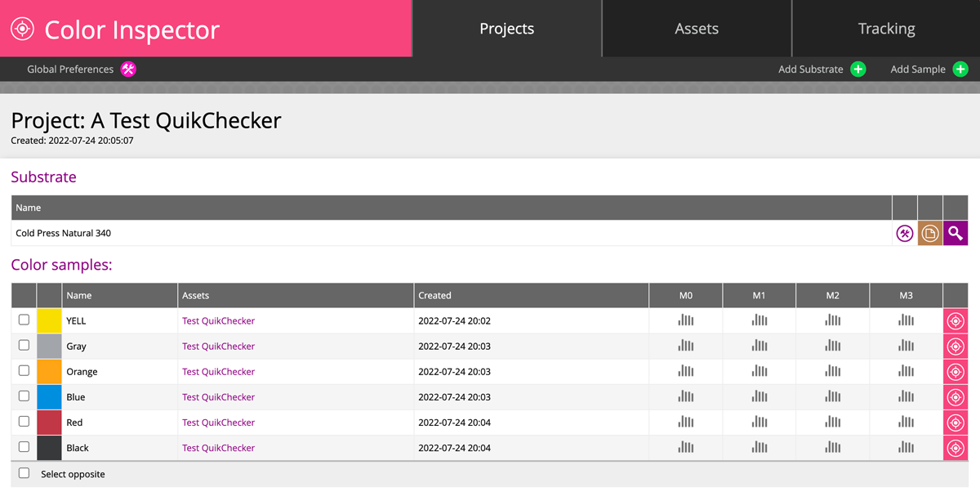Tick the Black sample checkbox

click(x=24, y=446)
